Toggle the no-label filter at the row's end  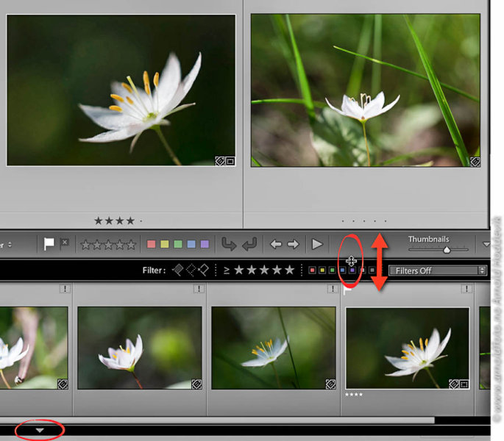372,270
